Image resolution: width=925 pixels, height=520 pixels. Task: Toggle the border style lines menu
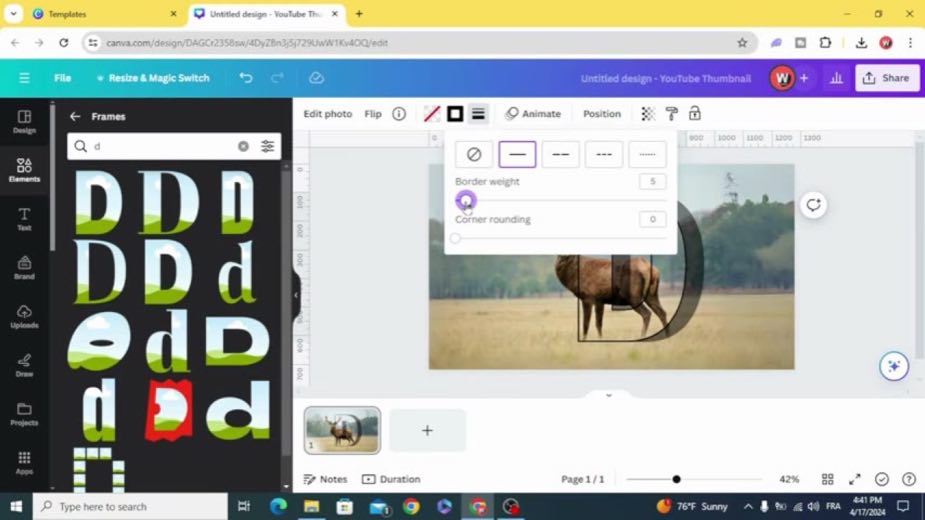478,113
